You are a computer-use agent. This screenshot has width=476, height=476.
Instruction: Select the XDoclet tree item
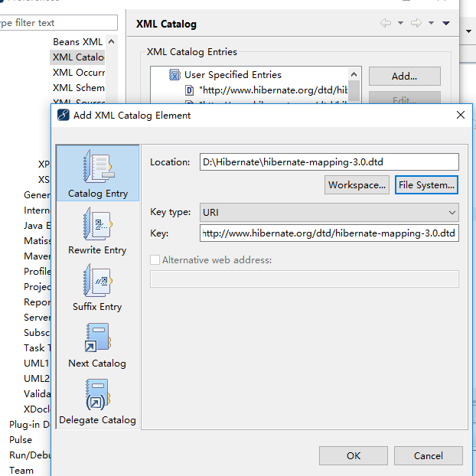37,409
